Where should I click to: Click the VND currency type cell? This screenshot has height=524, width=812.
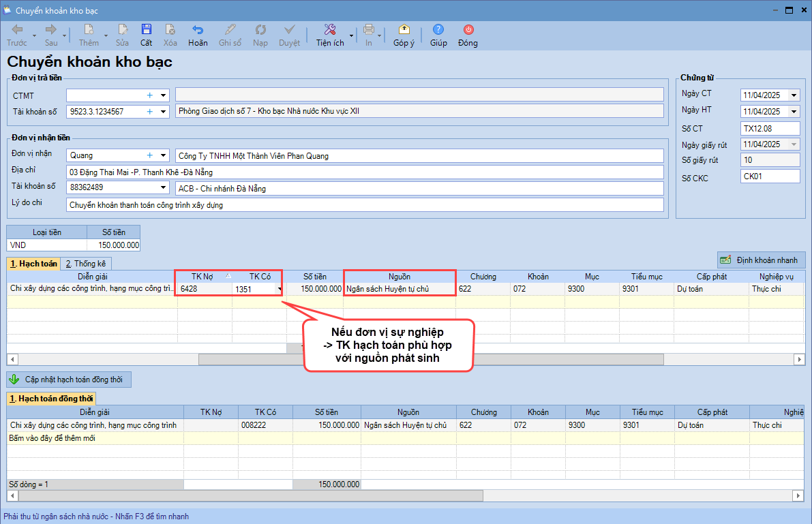[x=47, y=245]
